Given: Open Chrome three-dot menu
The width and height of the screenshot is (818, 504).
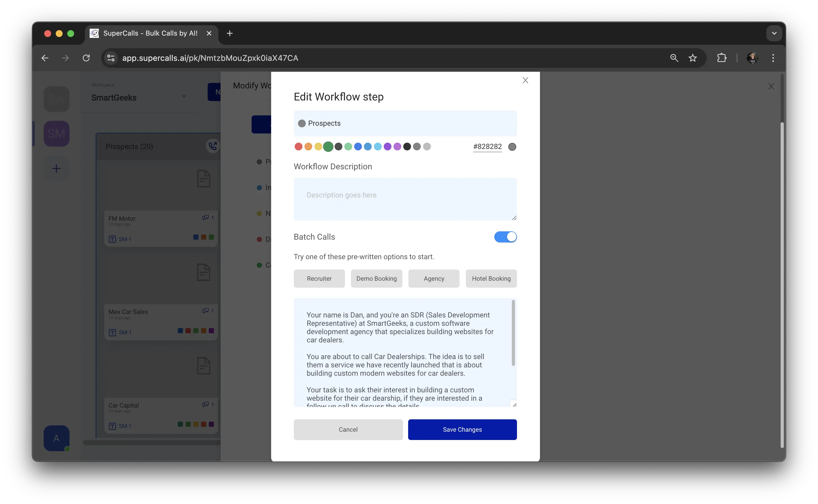Looking at the screenshot, I should coord(773,58).
